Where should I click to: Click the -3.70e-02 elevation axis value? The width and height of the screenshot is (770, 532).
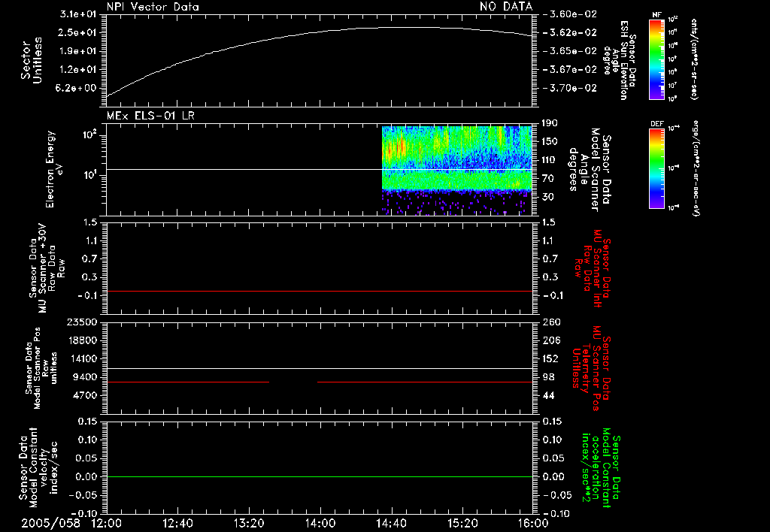[570, 88]
